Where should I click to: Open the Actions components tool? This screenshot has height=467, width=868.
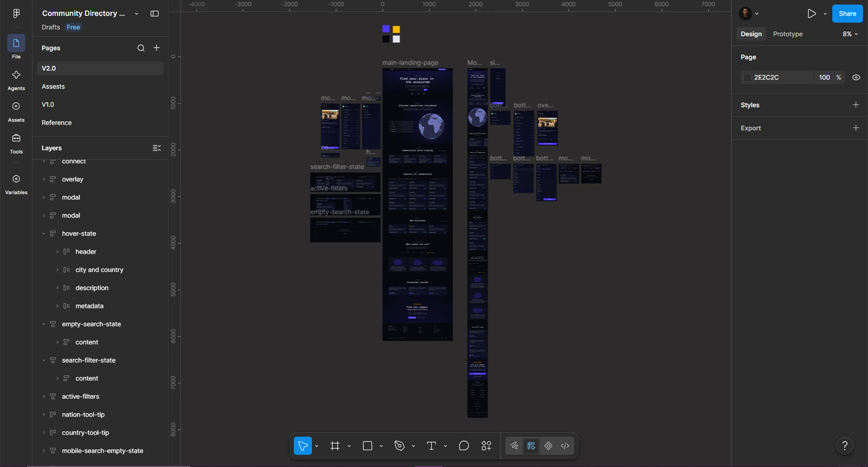[x=486, y=446]
